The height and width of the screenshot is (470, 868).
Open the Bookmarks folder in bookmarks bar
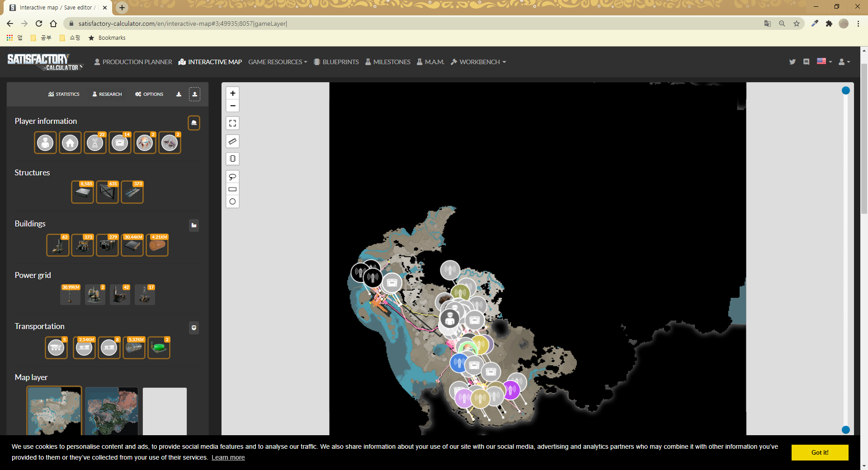[x=107, y=38]
